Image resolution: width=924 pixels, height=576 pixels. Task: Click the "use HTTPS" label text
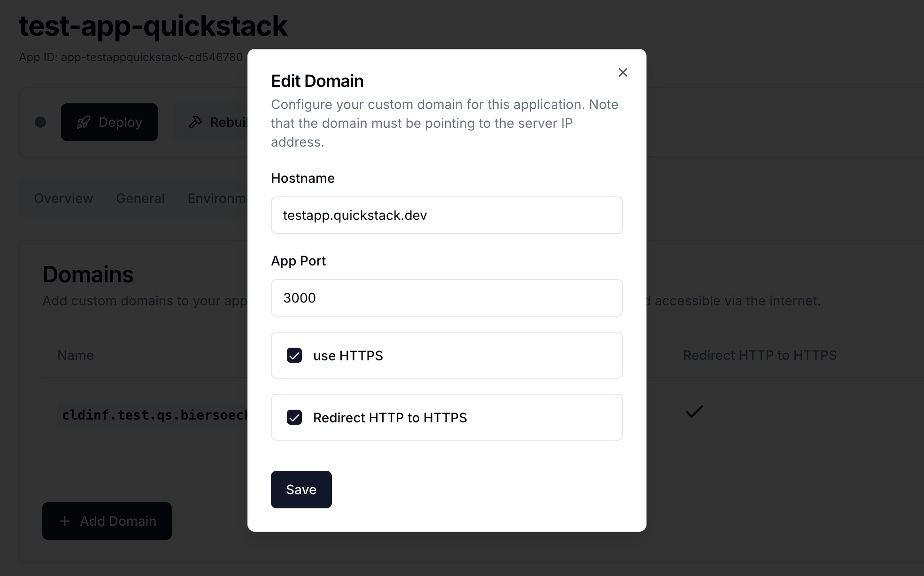[x=348, y=356]
